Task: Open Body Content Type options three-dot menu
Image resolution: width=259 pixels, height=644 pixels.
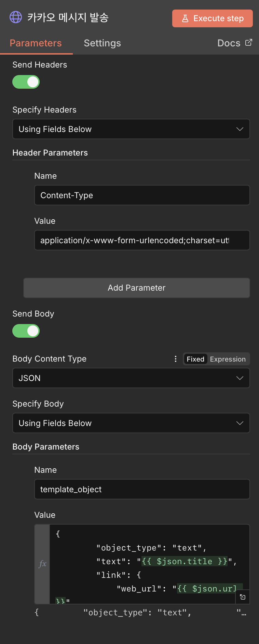Action: tap(176, 359)
